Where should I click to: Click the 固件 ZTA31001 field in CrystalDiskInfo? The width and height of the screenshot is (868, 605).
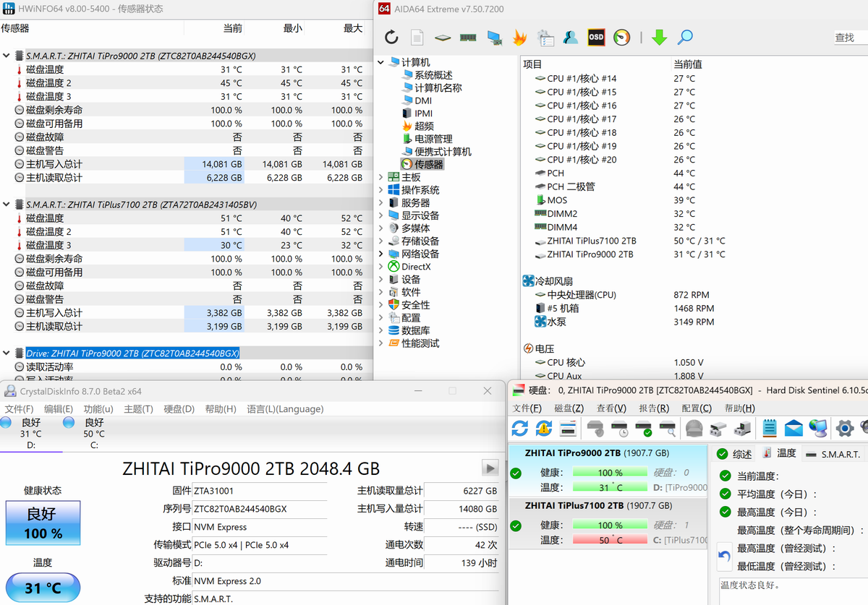260,491
